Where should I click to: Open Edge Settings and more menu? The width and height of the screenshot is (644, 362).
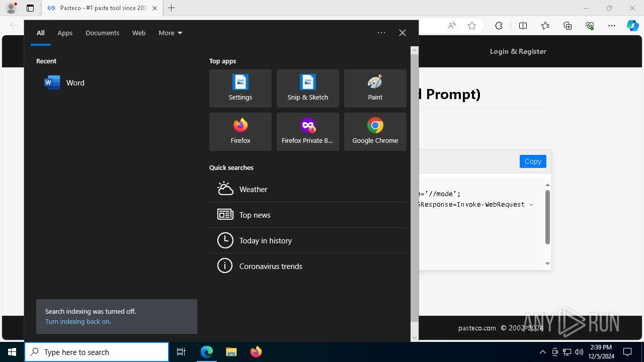tap(612, 26)
